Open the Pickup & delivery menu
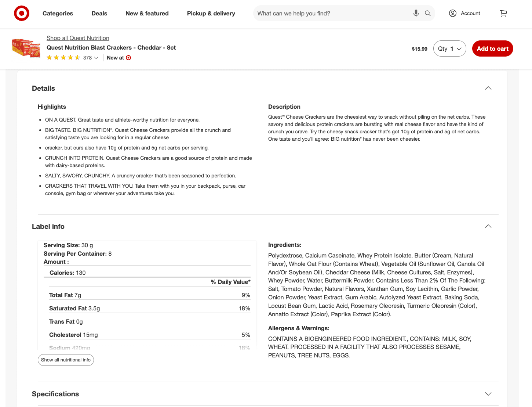The image size is (532, 407). (x=211, y=13)
